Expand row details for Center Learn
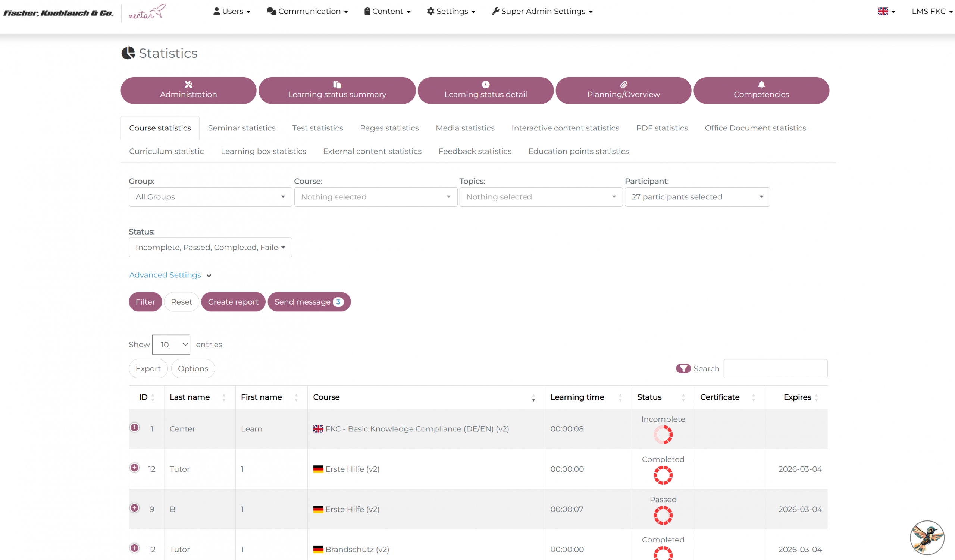The width and height of the screenshot is (955, 560). click(135, 428)
